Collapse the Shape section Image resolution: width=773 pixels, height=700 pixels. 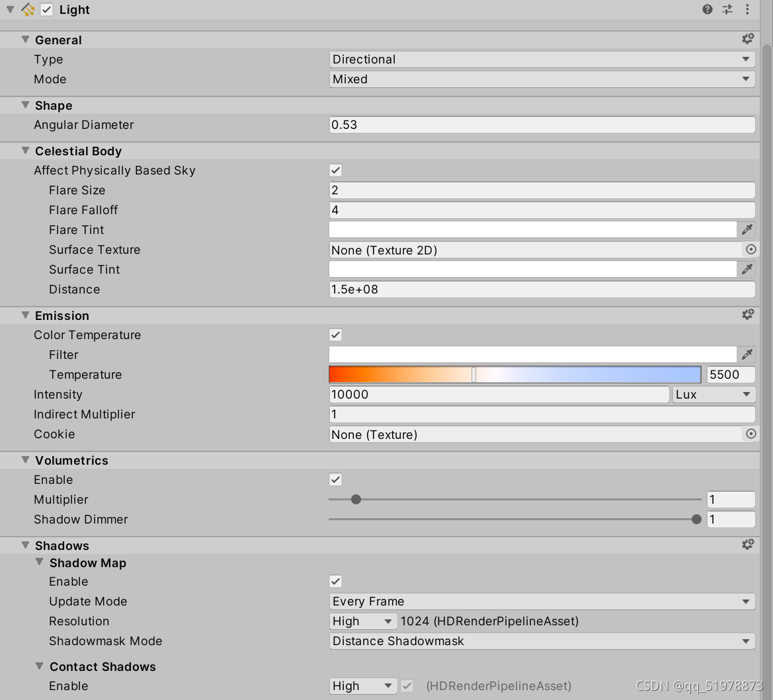pyautogui.click(x=25, y=105)
